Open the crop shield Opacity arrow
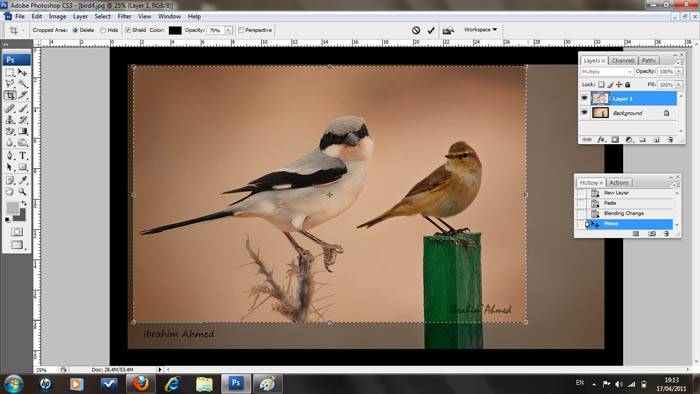The image size is (700, 394). [228, 30]
